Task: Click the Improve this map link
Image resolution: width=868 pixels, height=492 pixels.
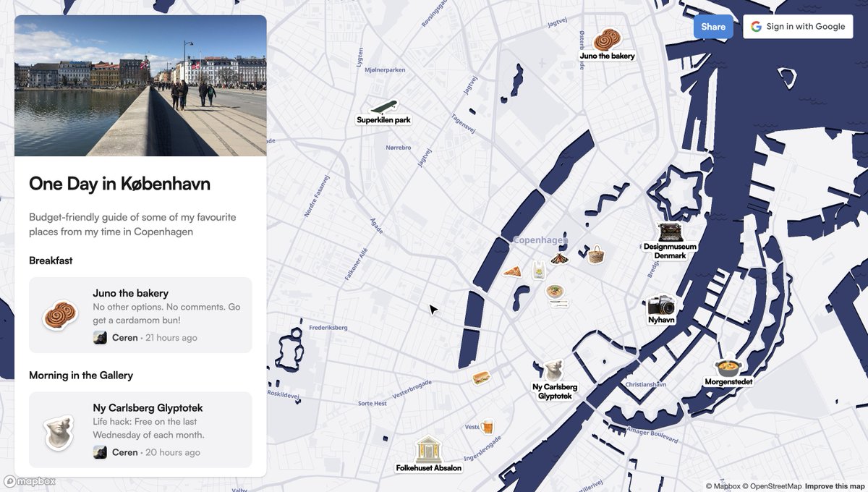Action: (835, 486)
